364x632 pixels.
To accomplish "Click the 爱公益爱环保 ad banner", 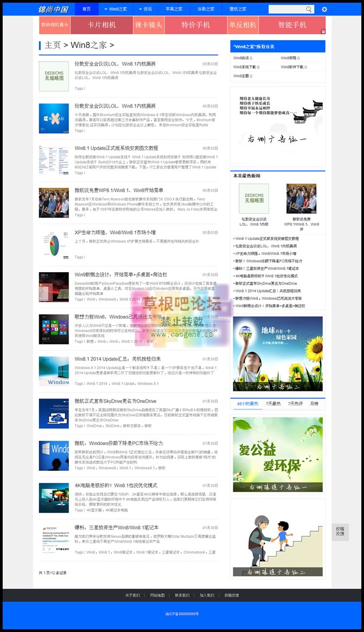I will pos(278,454).
